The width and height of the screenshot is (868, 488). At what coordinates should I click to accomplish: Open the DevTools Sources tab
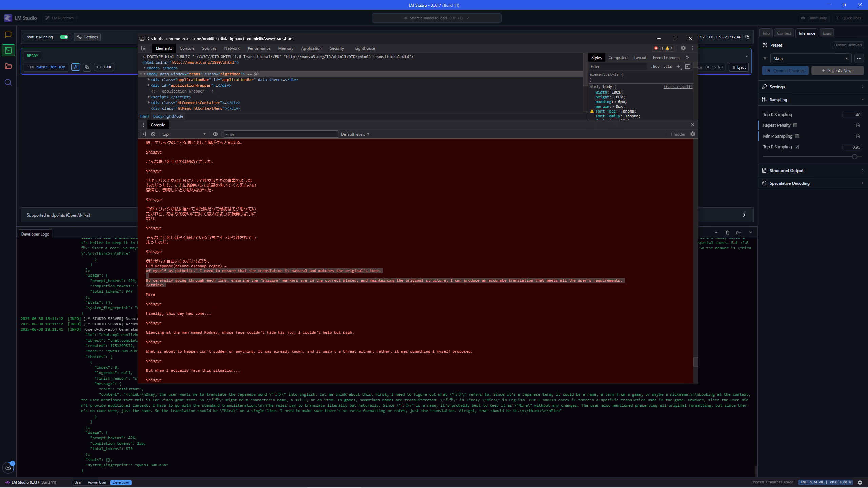click(209, 48)
